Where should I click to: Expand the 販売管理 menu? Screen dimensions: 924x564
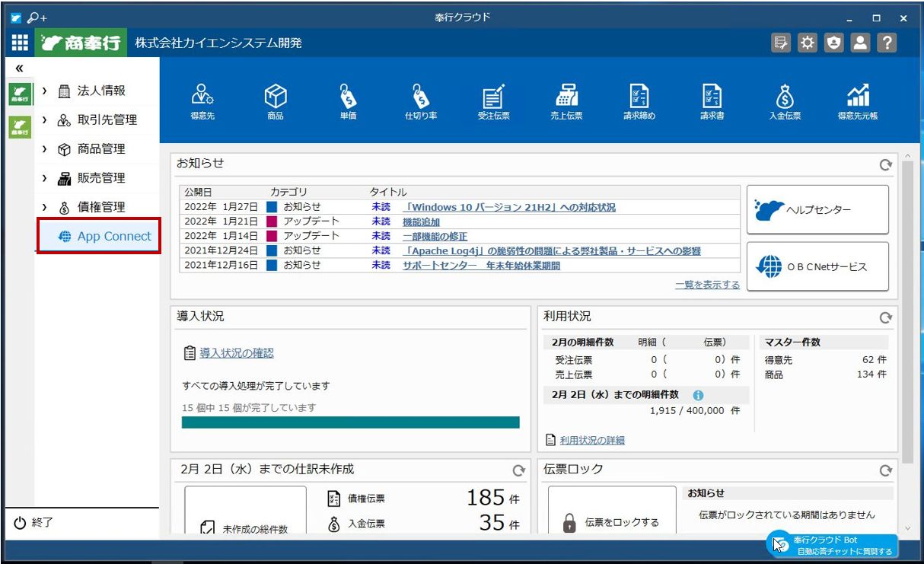tap(97, 177)
